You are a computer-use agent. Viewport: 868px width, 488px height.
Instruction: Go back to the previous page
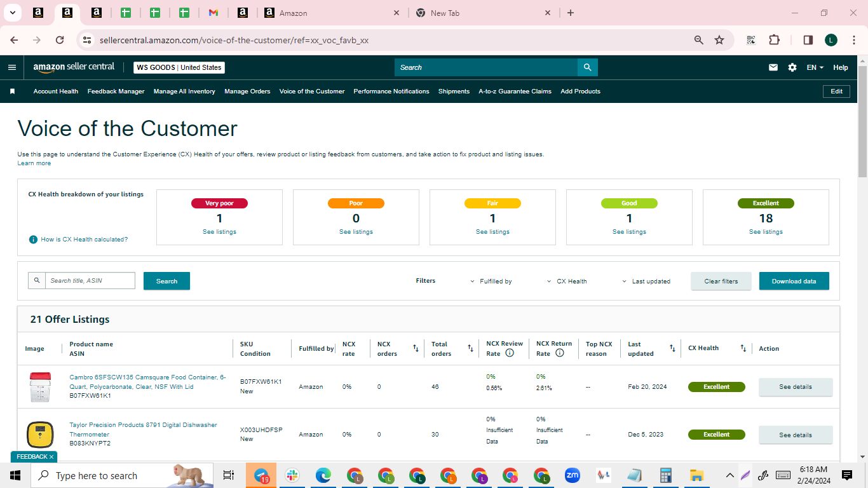point(14,40)
